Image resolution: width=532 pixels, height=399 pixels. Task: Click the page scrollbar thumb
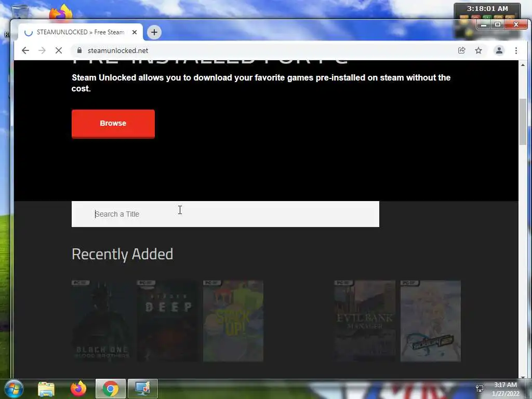pos(523,122)
